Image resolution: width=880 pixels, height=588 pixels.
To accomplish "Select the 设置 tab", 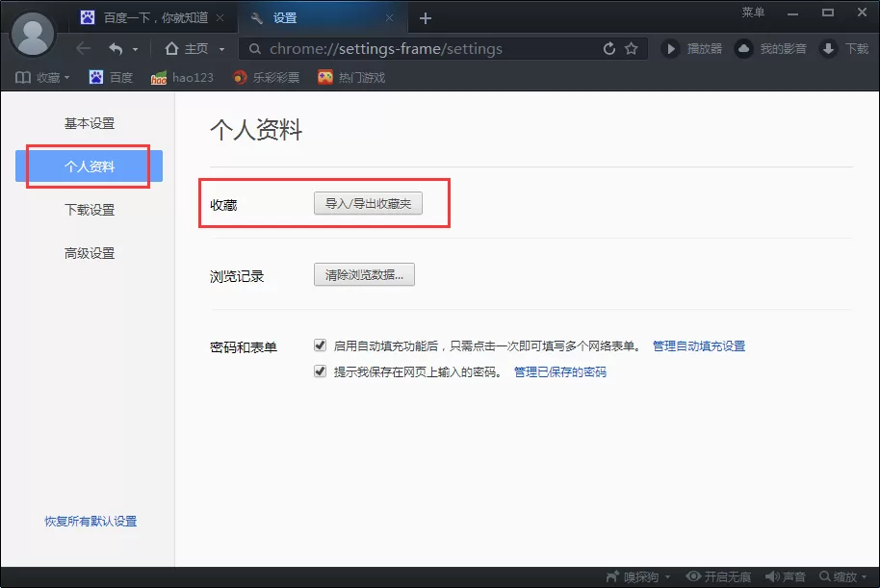I will [x=323, y=18].
